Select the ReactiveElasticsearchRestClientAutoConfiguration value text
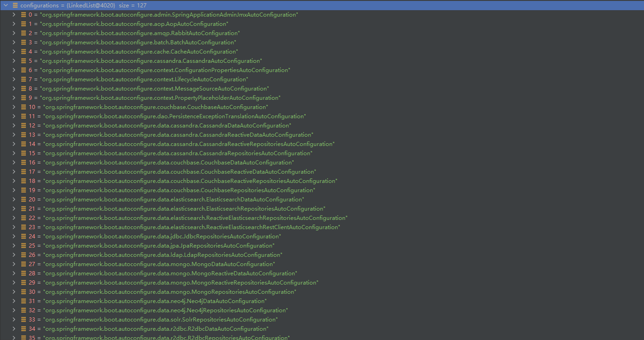 click(191, 227)
